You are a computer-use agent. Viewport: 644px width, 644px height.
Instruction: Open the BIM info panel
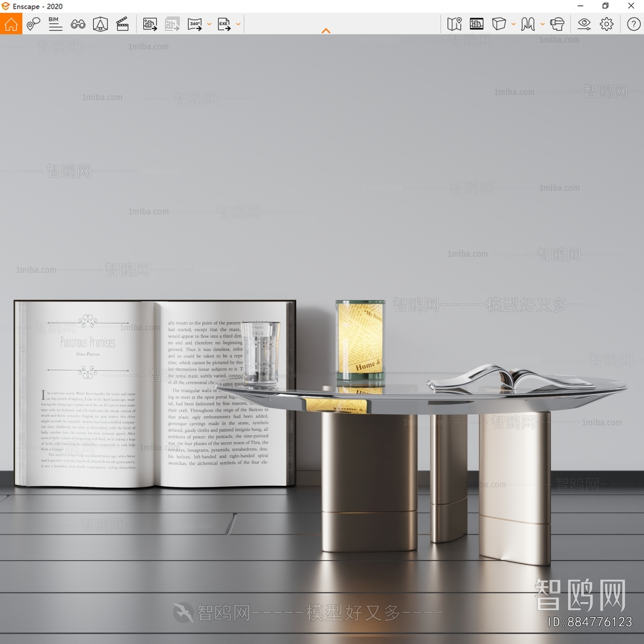[x=55, y=24]
